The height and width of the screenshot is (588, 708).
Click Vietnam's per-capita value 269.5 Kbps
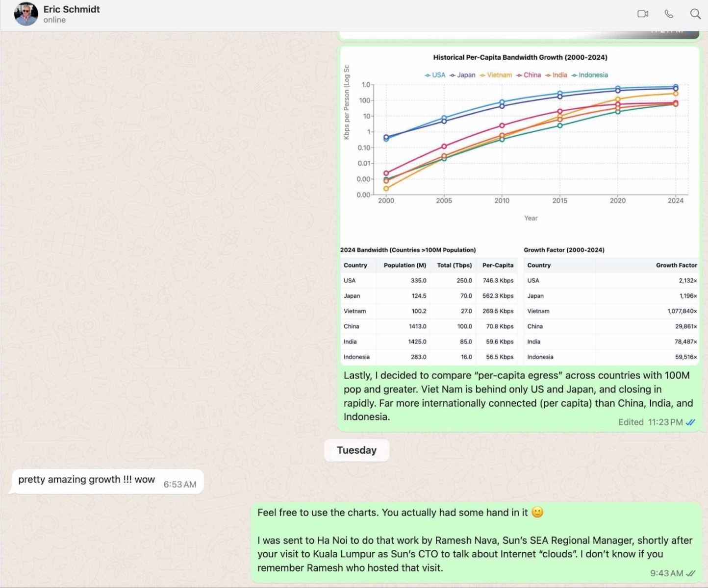tap(498, 311)
